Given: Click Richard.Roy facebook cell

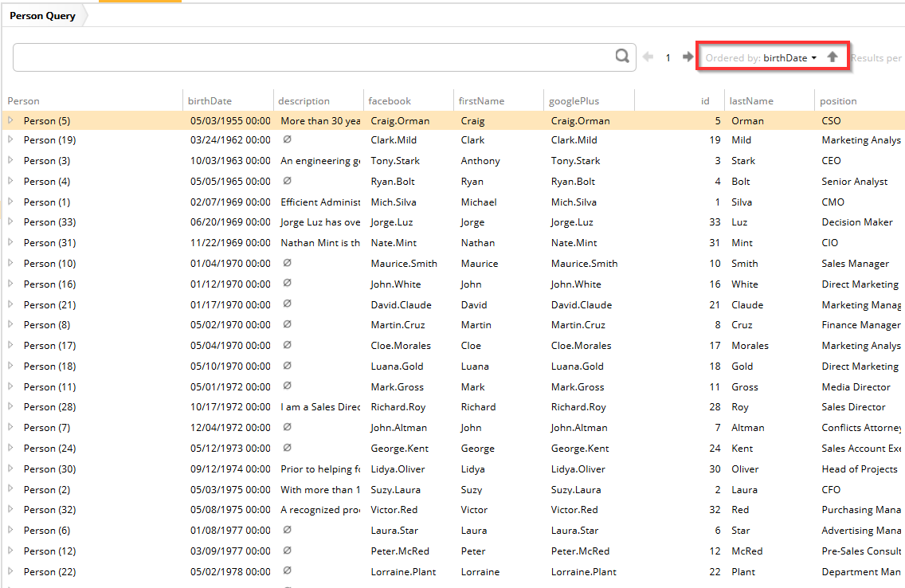Looking at the screenshot, I should tap(399, 407).
